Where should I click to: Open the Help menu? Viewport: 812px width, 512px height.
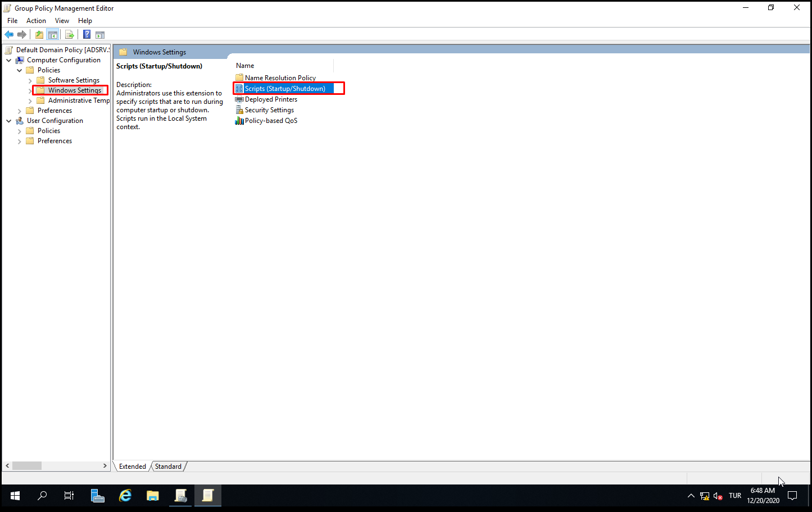(85, 21)
